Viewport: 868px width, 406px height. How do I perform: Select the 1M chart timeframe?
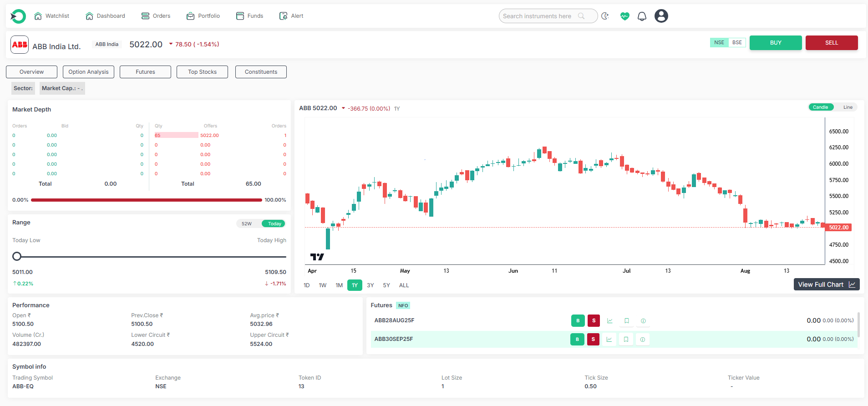(x=339, y=285)
